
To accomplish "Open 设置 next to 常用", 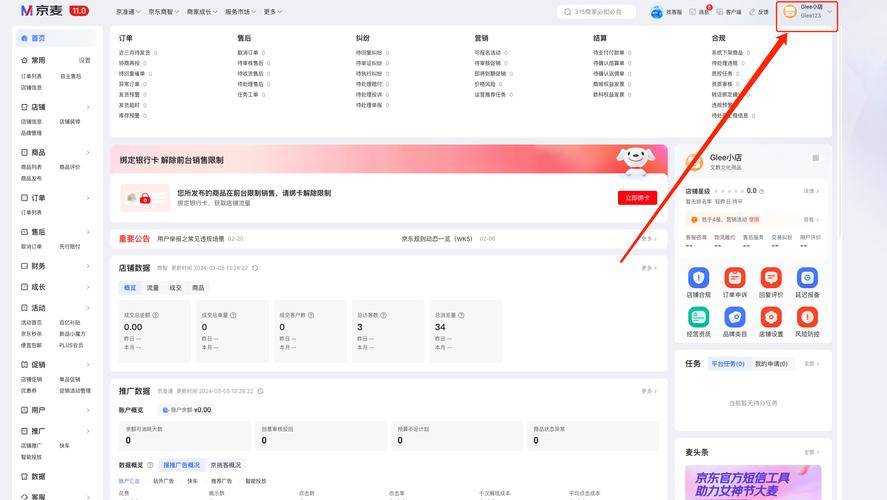I will [84, 61].
